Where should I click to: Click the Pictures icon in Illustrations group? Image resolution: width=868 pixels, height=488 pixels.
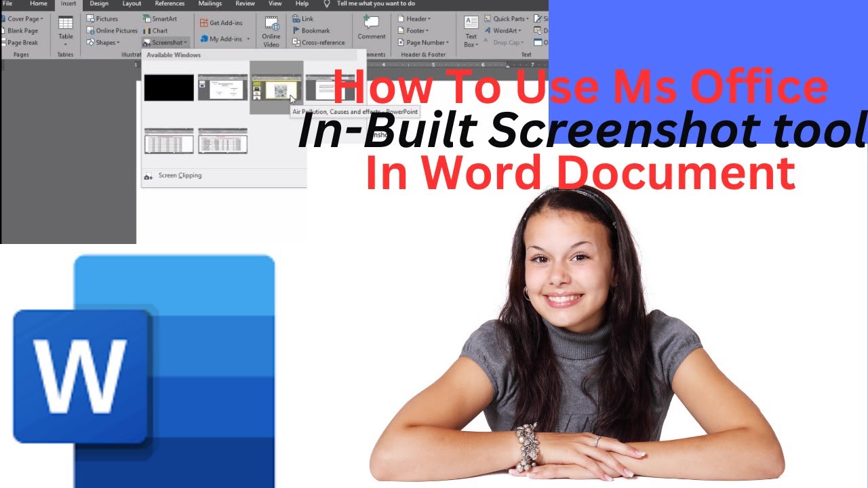click(90, 19)
